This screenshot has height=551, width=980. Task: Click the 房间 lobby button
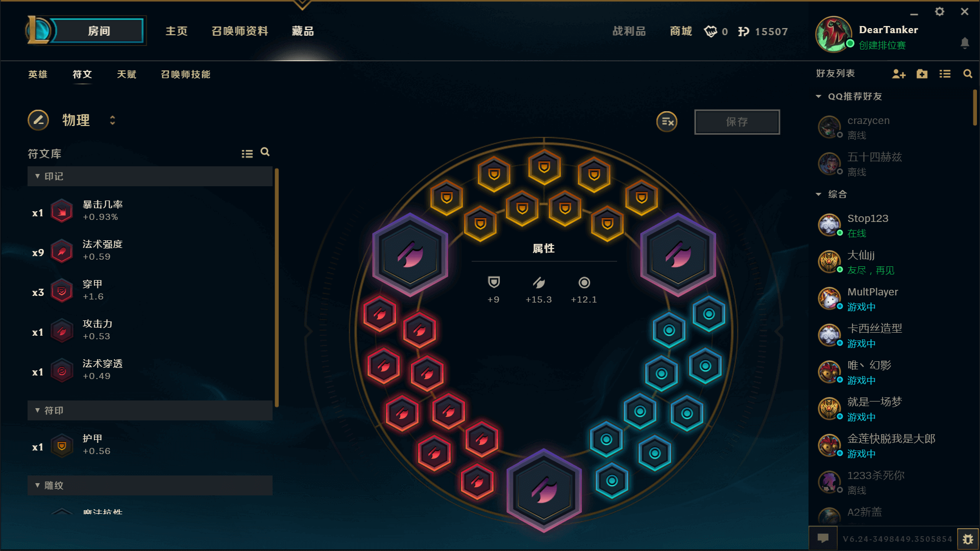pyautogui.click(x=98, y=31)
